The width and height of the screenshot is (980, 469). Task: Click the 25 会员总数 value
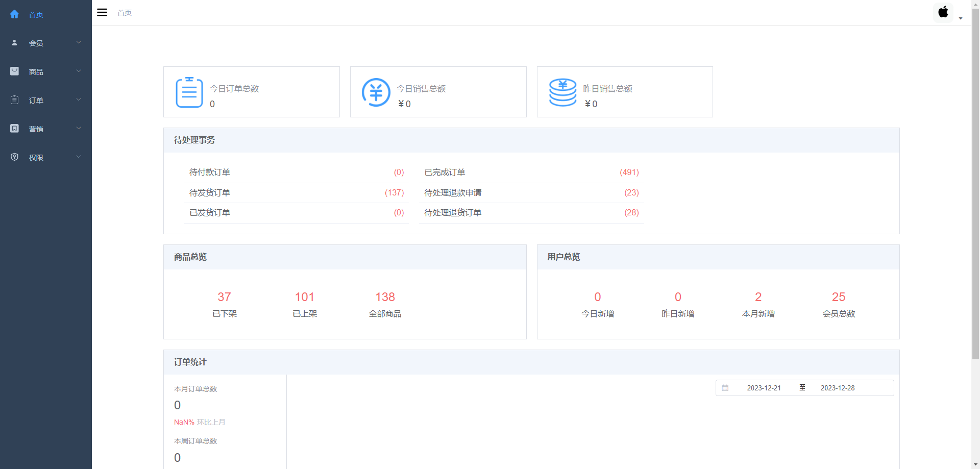[839, 297]
